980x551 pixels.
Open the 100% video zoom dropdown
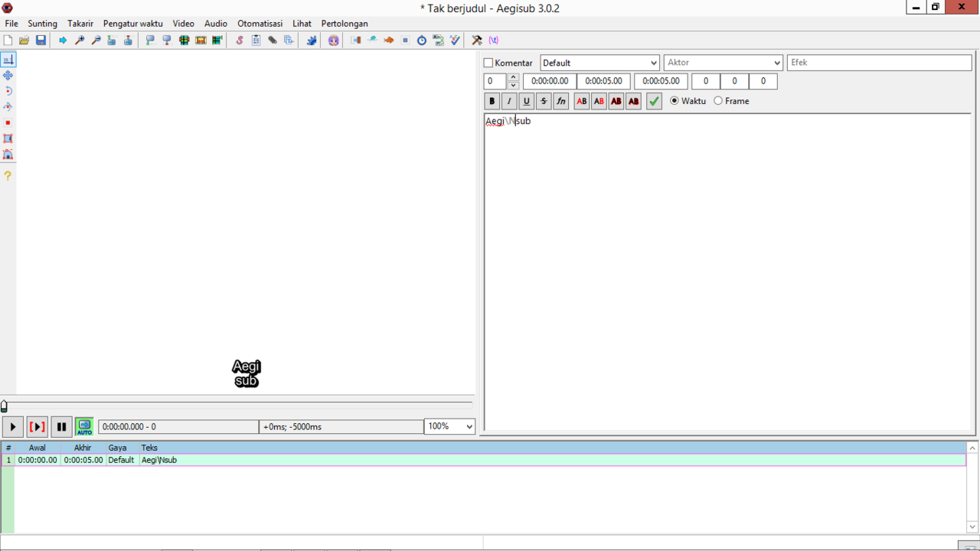(469, 426)
